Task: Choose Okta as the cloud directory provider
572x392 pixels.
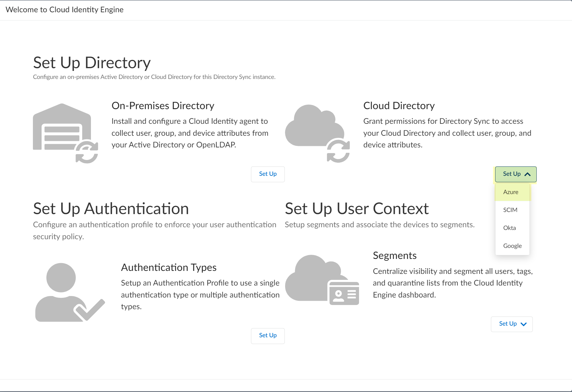Action: click(509, 228)
